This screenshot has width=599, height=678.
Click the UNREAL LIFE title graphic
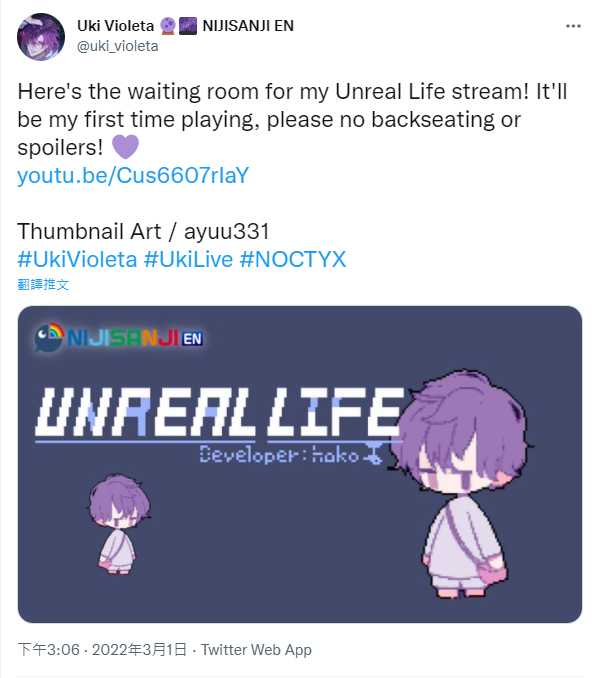219,412
